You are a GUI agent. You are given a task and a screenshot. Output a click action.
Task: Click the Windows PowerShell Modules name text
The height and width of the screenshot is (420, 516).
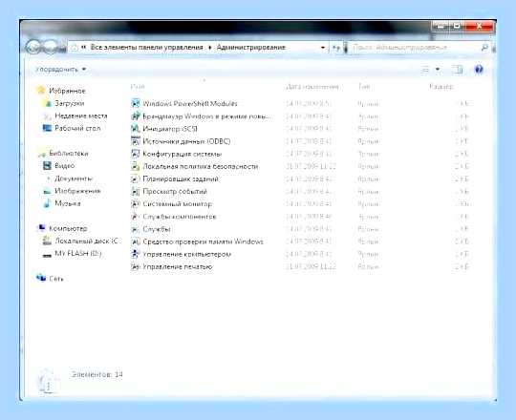coord(190,103)
